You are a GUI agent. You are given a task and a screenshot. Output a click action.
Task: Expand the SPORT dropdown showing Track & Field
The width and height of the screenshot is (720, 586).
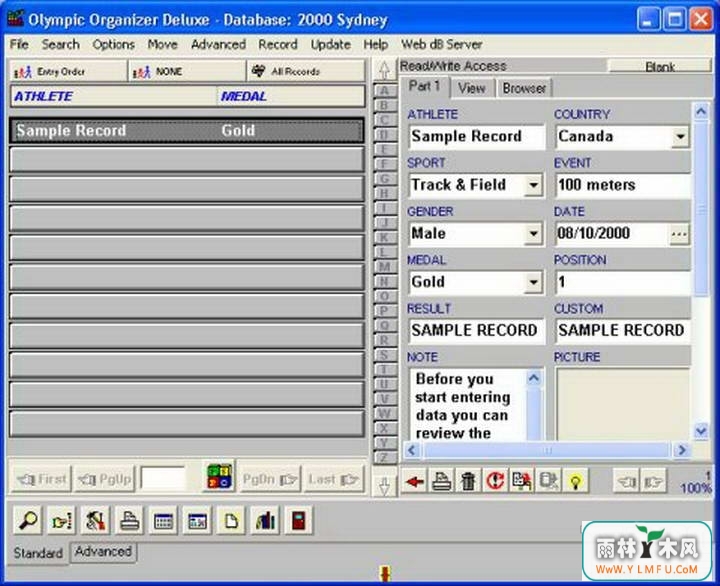(533, 185)
